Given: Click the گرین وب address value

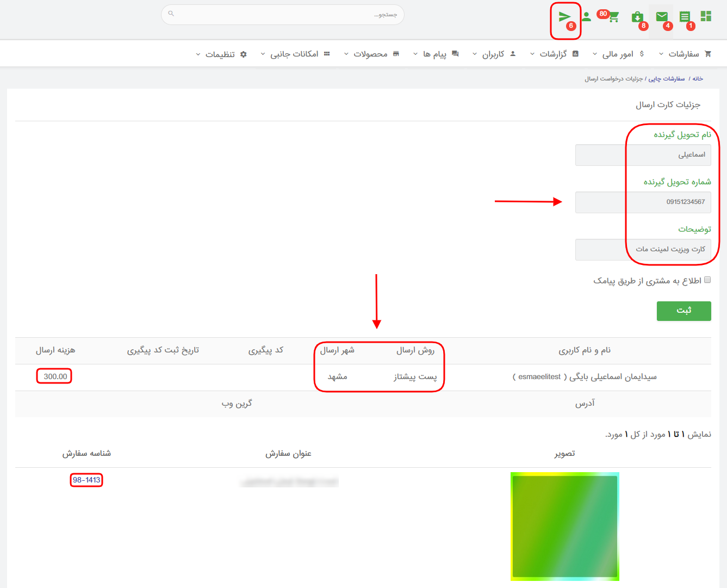Looking at the screenshot, I should [237, 404].
